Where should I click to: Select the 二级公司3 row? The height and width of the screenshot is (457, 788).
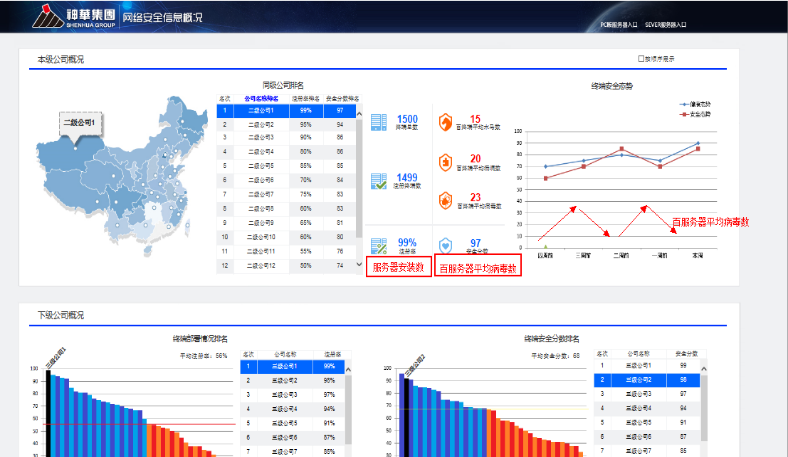286,137
